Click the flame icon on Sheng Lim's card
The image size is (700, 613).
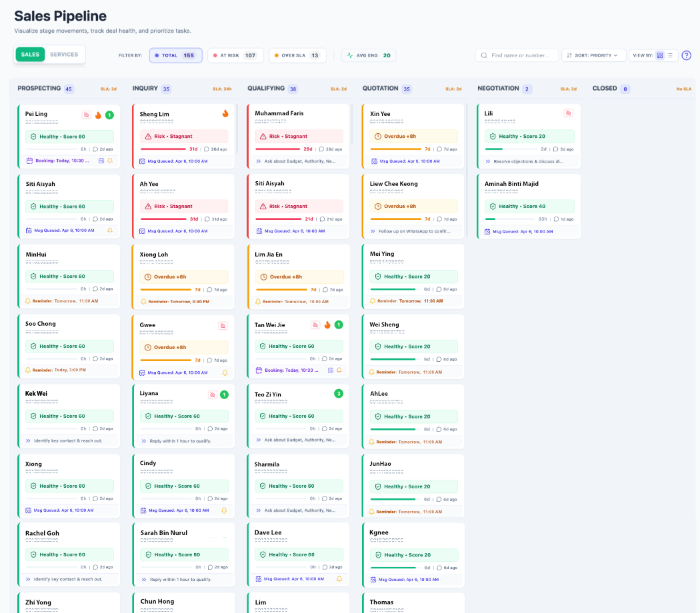(225, 115)
